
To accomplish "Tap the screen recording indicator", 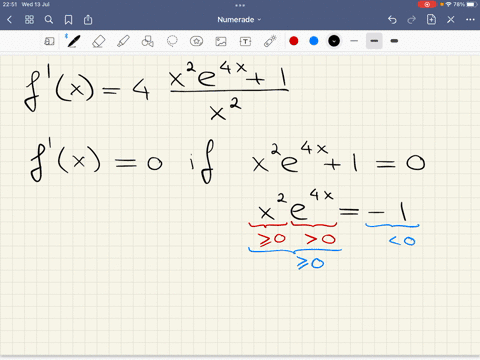I will point(427,4).
